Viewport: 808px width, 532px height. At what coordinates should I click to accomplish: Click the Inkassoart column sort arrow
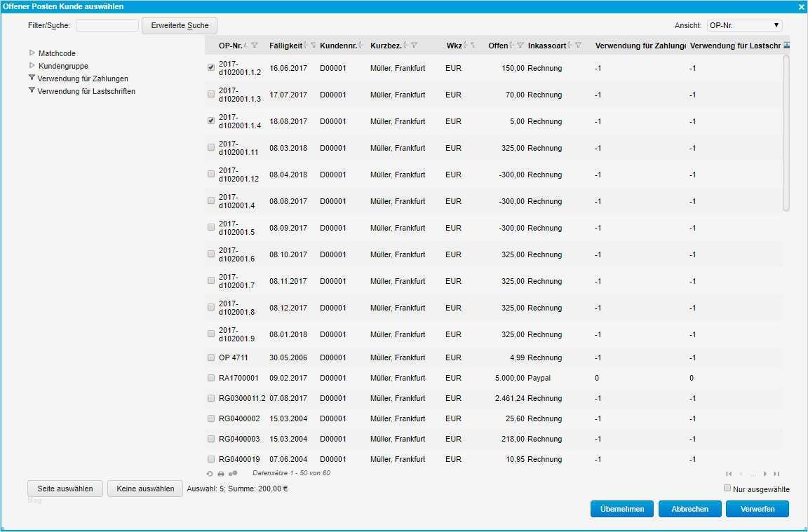point(570,46)
